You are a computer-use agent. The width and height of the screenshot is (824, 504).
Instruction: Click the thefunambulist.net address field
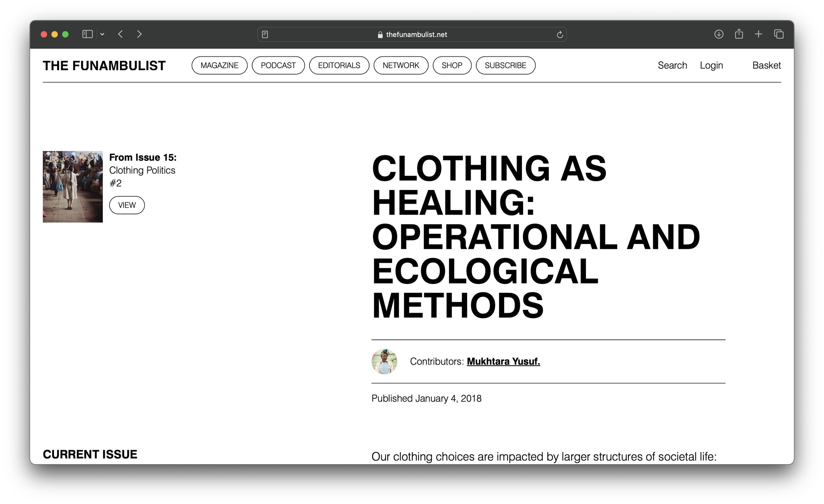412,35
